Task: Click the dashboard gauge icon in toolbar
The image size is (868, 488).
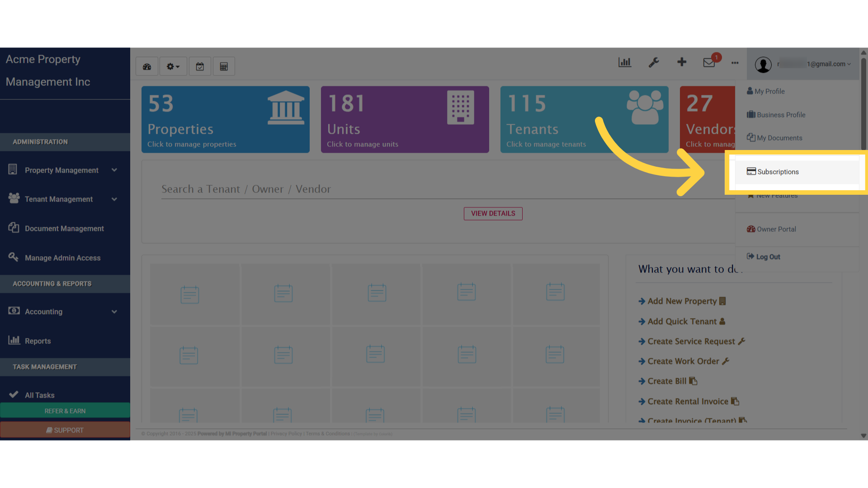Action: tap(147, 66)
